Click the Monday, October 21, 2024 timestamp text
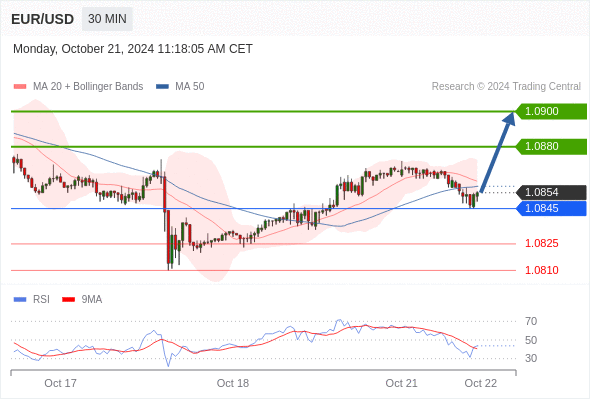This screenshot has height=400, width=590. click(x=133, y=49)
